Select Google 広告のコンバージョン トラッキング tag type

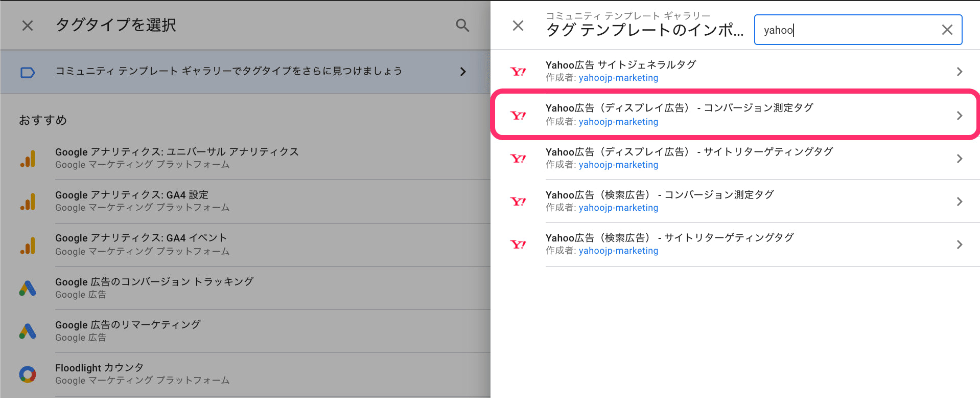tap(245, 288)
